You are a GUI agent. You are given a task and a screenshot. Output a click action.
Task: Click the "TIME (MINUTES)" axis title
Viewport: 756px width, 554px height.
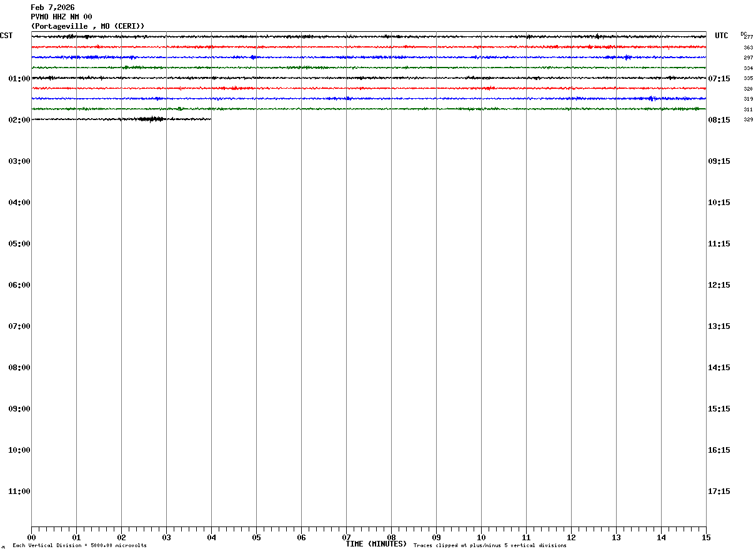tap(376, 544)
